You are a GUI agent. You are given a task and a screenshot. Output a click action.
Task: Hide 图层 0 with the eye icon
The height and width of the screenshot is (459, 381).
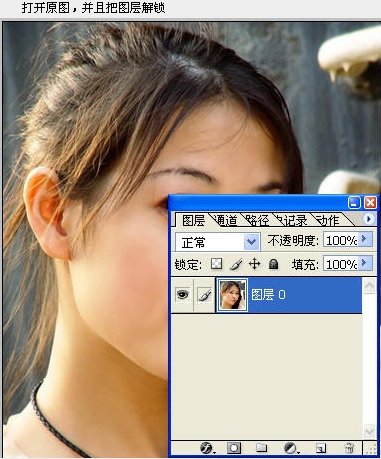182,295
